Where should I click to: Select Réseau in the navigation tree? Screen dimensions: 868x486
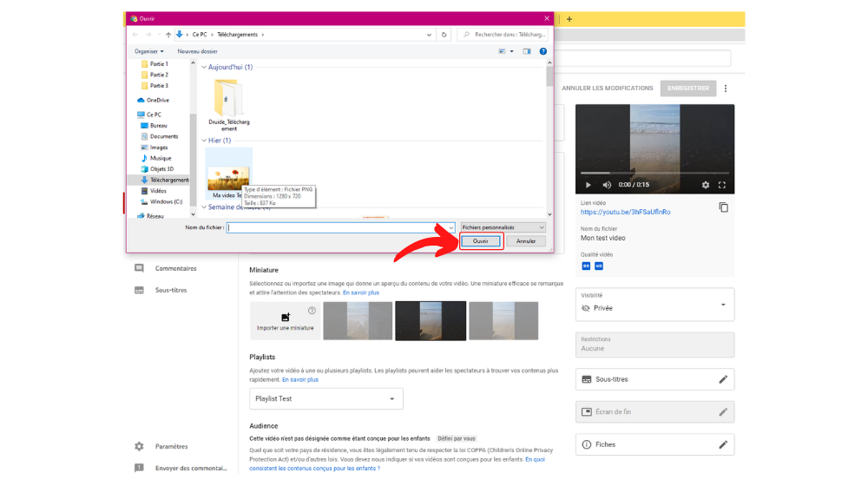150,216
